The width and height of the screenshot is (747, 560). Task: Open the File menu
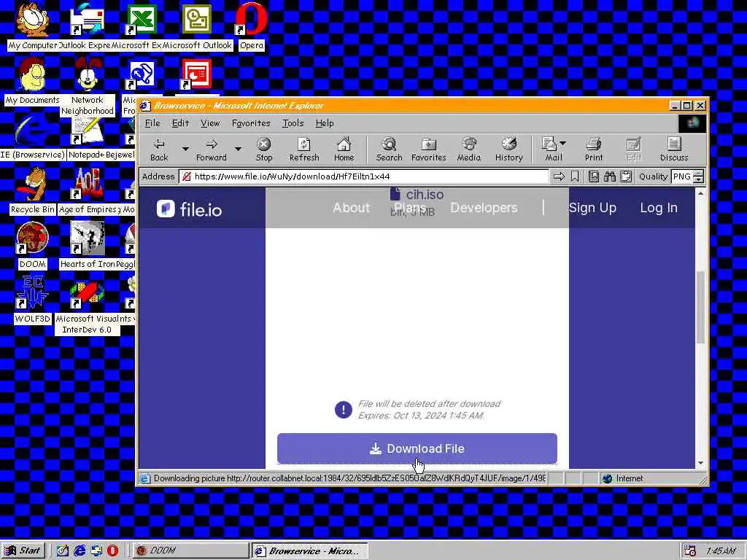click(152, 123)
